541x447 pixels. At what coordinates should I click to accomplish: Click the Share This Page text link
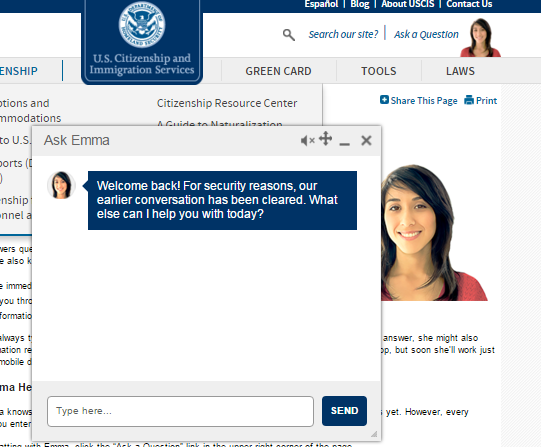pos(424,100)
